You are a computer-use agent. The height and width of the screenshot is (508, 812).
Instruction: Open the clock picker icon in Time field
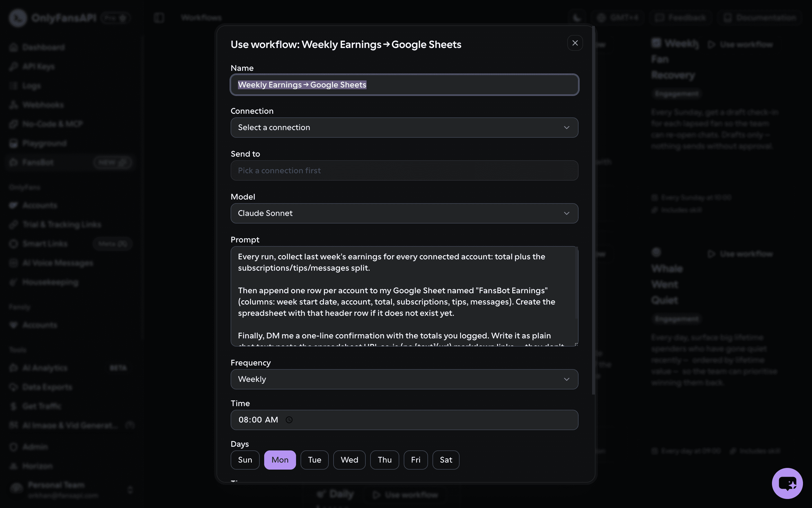tap(289, 420)
